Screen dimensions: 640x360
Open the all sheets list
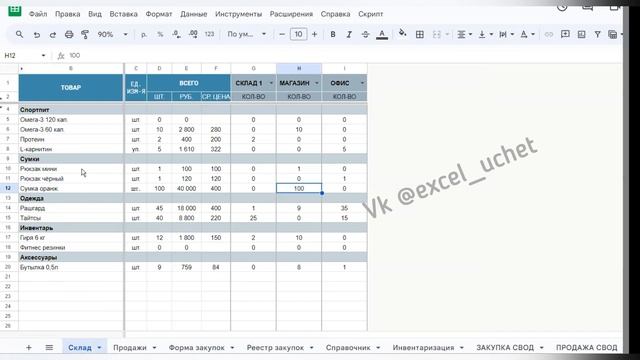[x=49, y=348]
